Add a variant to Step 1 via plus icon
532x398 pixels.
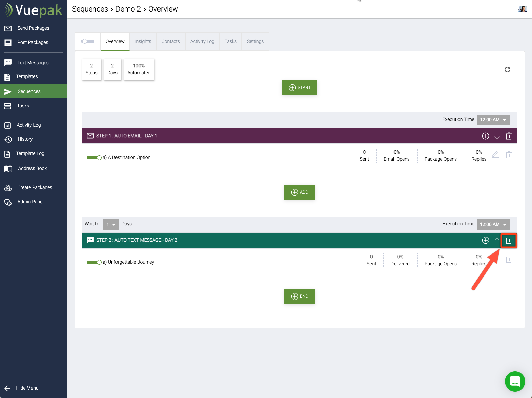click(x=485, y=136)
